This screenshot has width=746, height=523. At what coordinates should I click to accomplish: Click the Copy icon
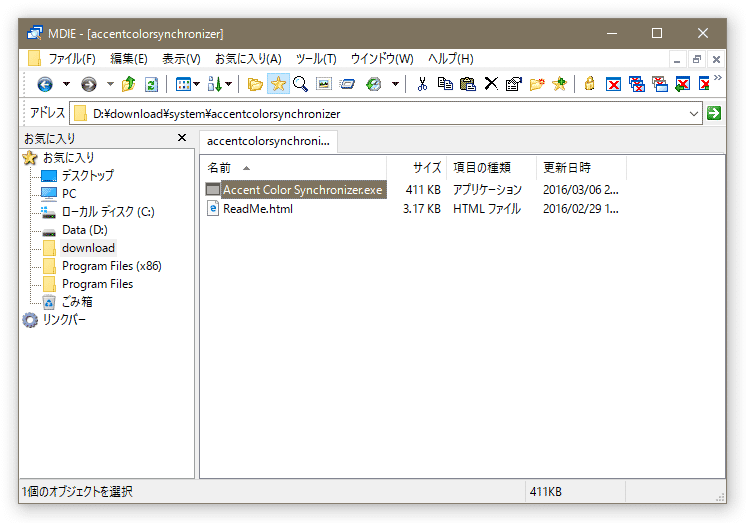(x=445, y=84)
